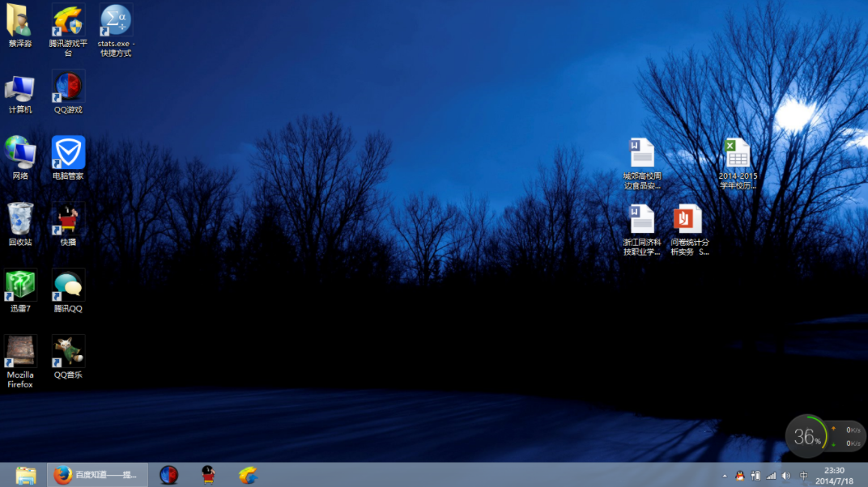868x487 pixels.
Task: Open File Explorer from the taskbar
Action: click(26, 475)
